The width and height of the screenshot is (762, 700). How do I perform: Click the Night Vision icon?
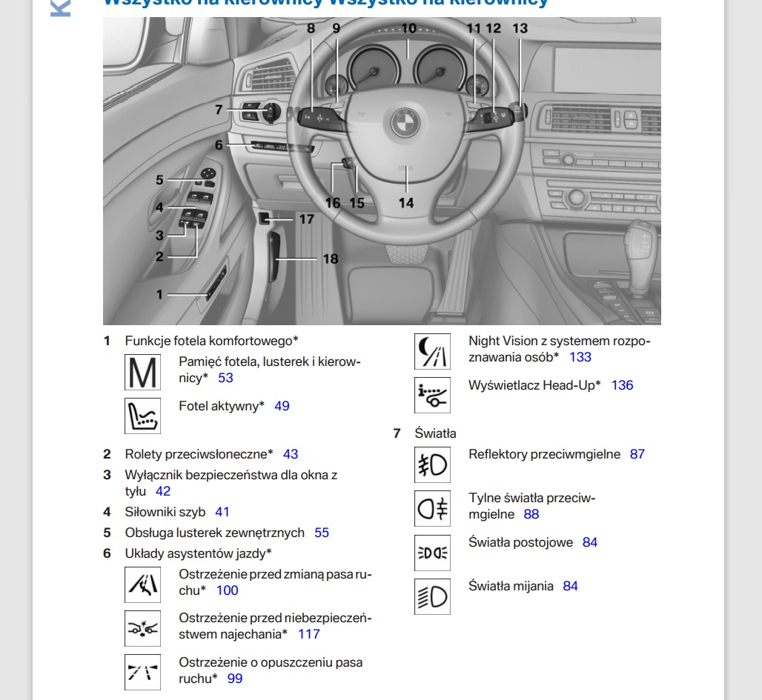click(432, 351)
